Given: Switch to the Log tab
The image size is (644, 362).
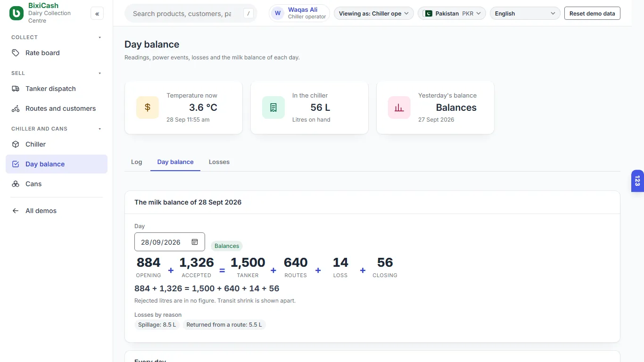Looking at the screenshot, I should tap(137, 162).
